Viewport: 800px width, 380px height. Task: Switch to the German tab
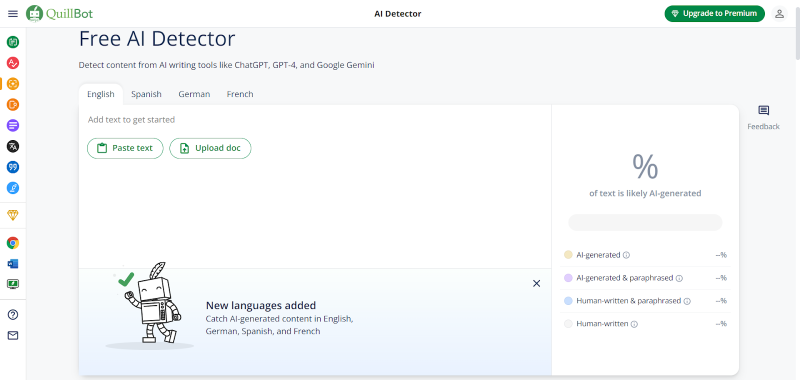pos(194,94)
